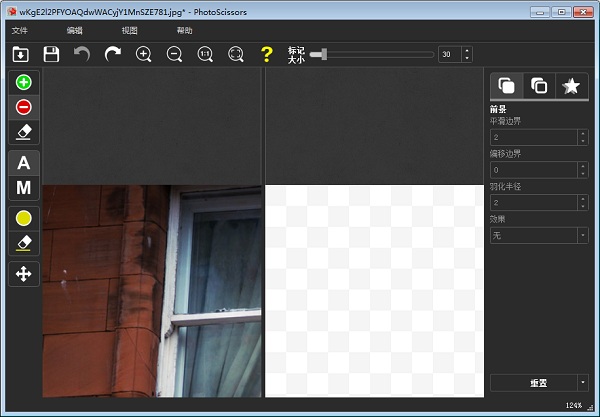Increase 羽化半径 value

click(583, 199)
